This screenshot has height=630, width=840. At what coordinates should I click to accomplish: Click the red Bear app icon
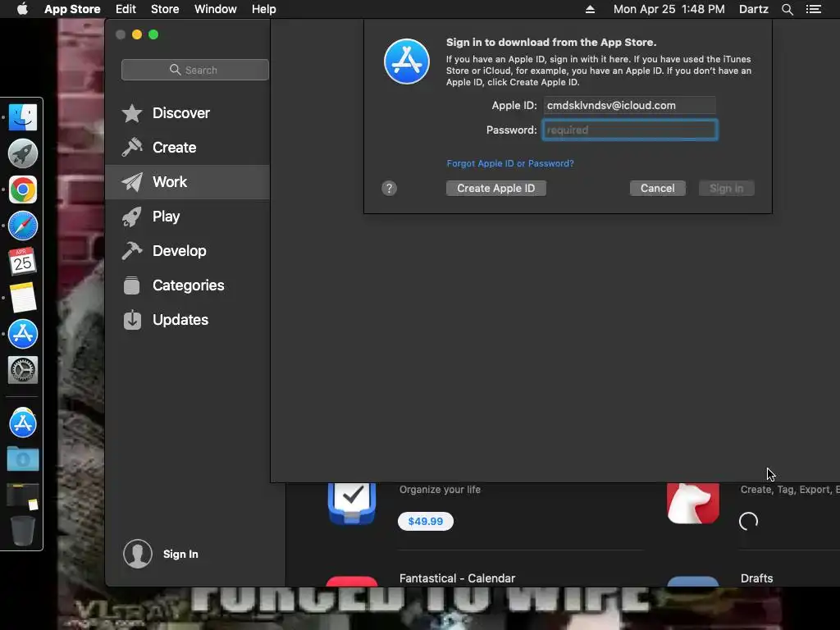click(692, 504)
